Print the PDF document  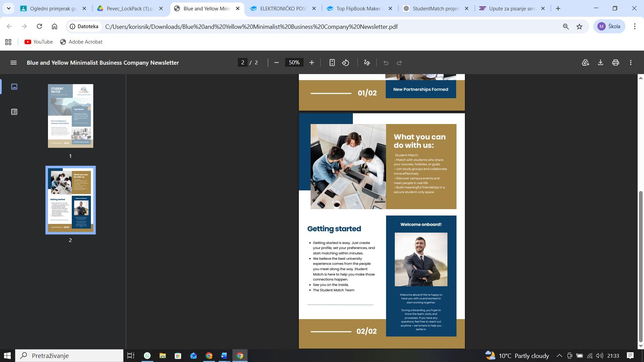coord(615,63)
